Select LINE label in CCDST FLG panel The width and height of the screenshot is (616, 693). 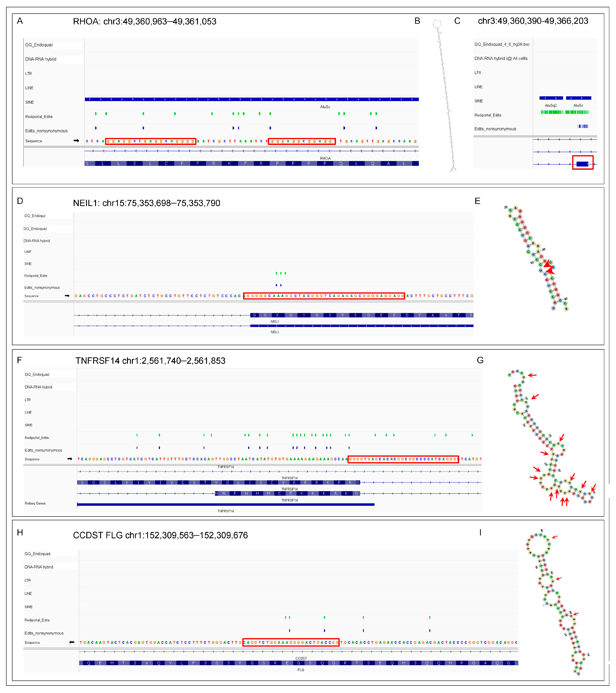click(x=28, y=594)
